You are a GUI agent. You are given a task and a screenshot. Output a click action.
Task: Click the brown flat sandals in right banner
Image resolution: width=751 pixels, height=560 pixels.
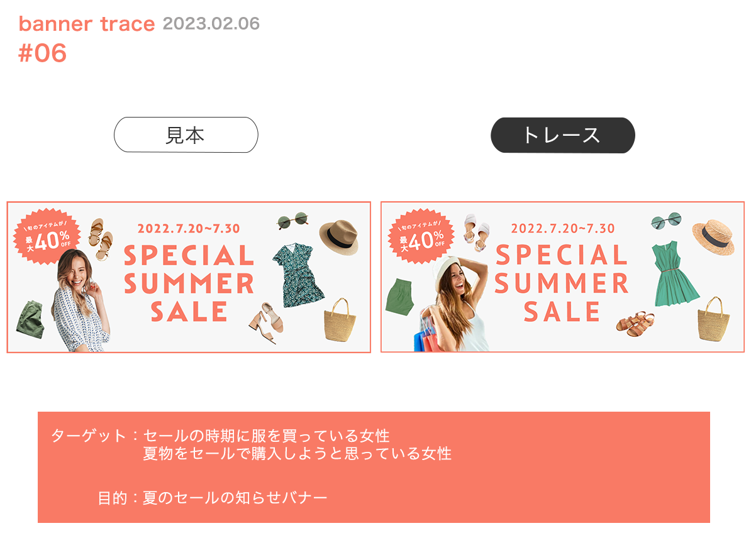[635, 324]
